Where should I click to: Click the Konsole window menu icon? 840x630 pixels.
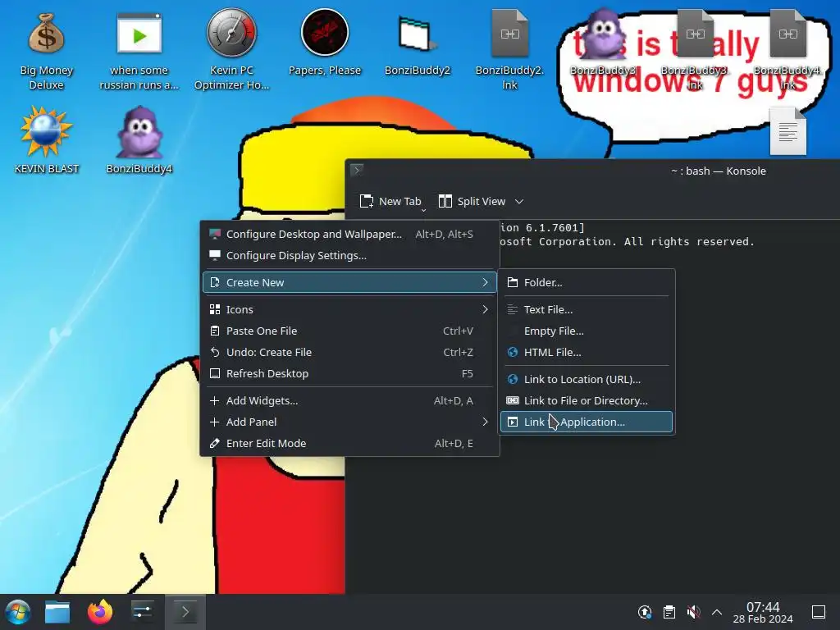[x=357, y=171]
